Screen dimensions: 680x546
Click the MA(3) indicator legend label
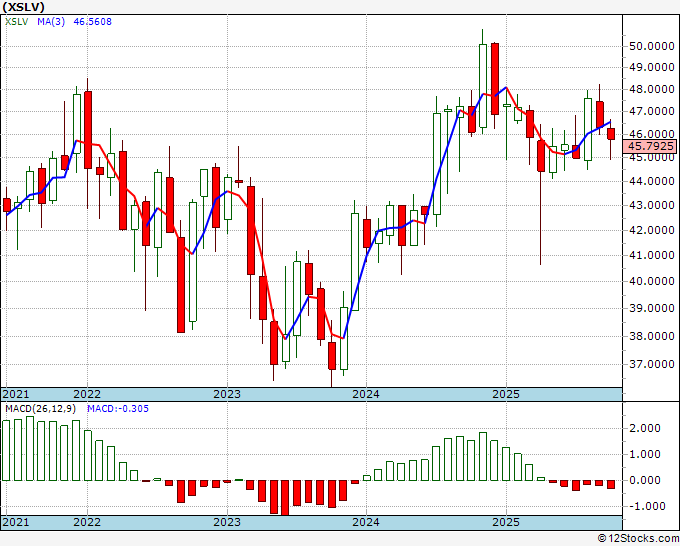click(51, 21)
